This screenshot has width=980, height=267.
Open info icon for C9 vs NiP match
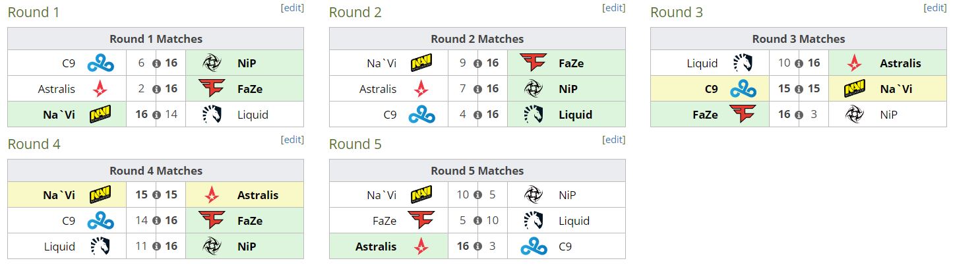tap(156, 64)
